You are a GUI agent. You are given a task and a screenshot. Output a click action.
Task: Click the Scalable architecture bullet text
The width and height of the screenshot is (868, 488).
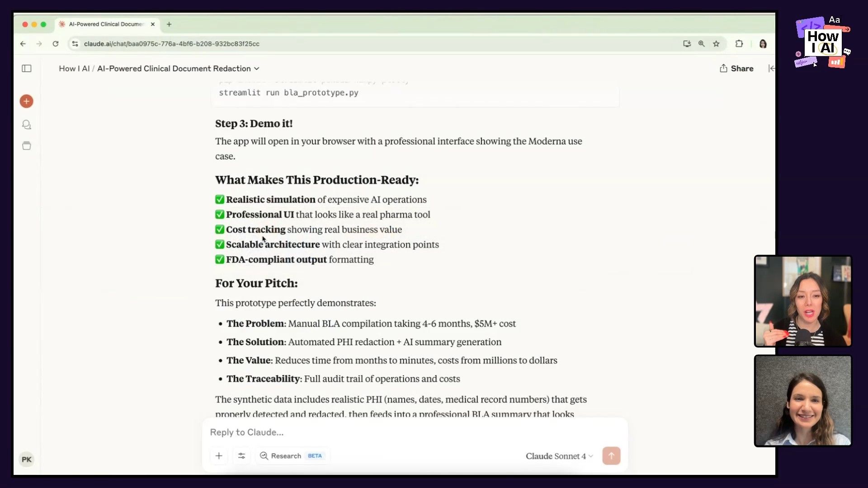332,244
